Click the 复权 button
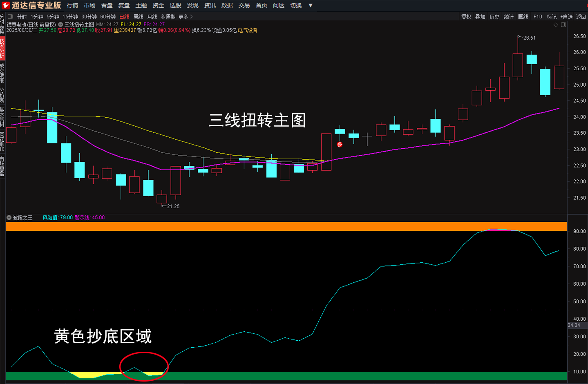Image resolution: width=588 pixels, height=384 pixels. pos(466,17)
